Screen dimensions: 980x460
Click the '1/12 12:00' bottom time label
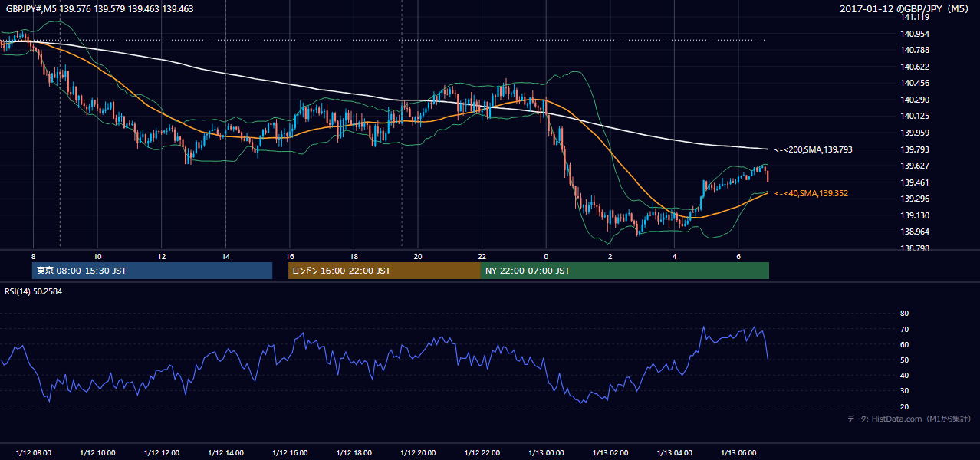coord(162,453)
